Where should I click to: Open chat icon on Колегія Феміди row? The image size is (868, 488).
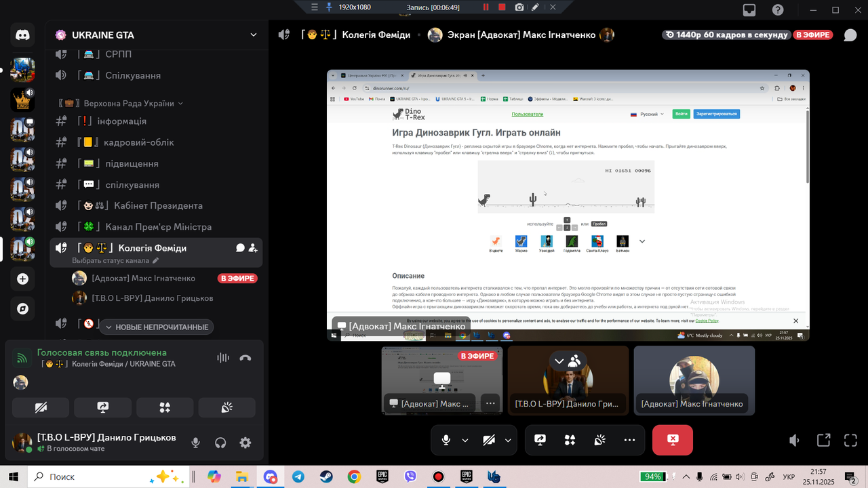click(240, 248)
